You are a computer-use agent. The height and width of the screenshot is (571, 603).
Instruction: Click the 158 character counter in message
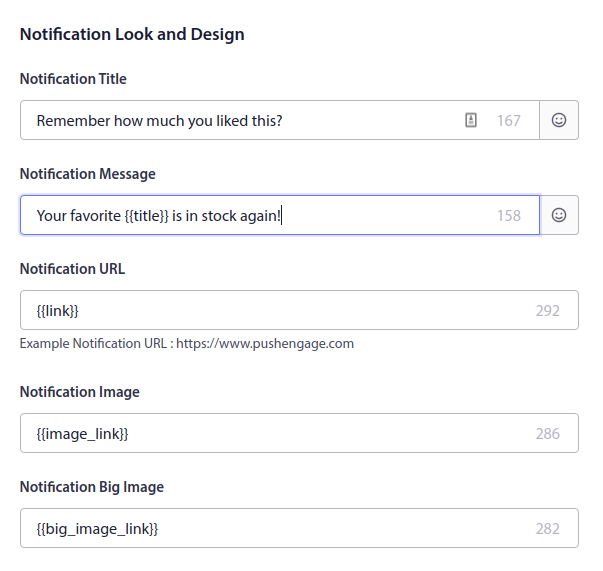(509, 215)
